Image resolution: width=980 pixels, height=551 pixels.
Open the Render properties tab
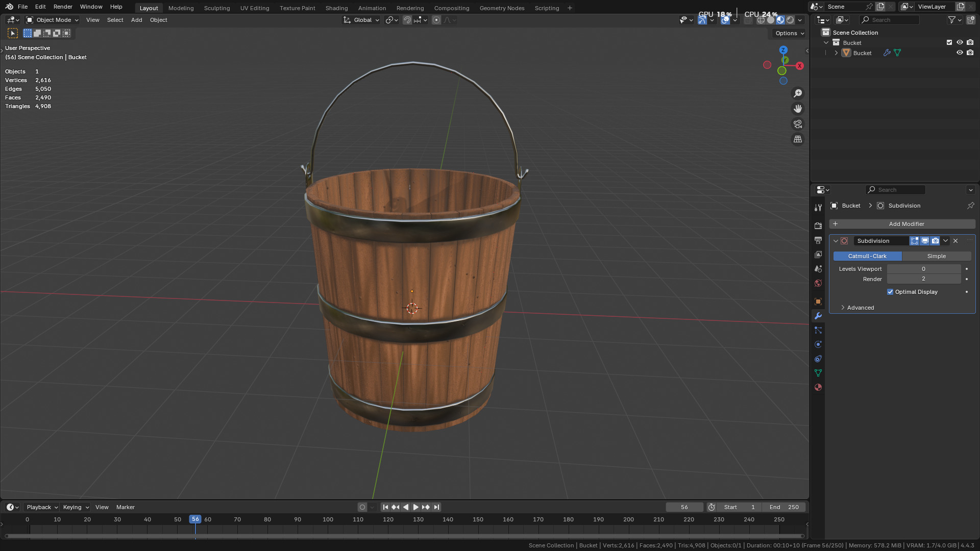pyautogui.click(x=818, y=226)
